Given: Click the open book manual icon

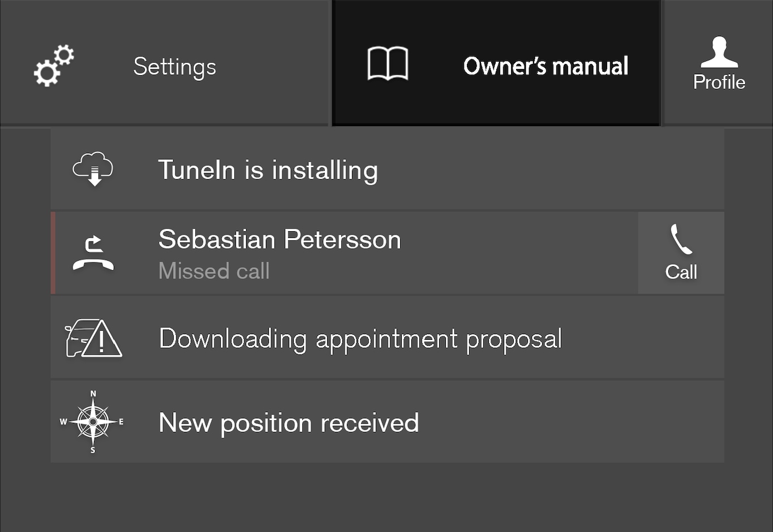Looking at the screenshot, I should tap(388, 64).
